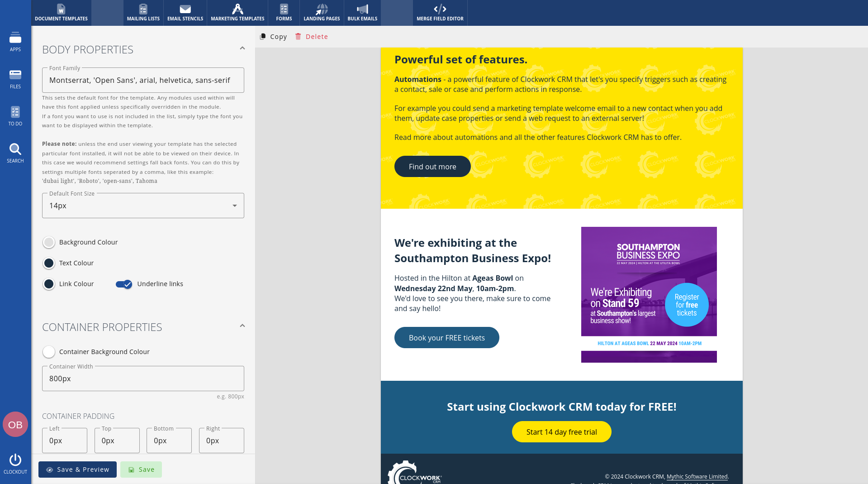
Task: Edit the Container Width field
Action: click(x=143, y=379)
